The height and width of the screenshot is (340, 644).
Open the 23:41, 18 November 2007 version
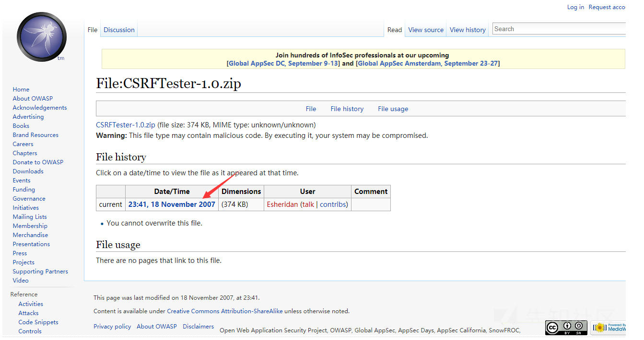coord(172,204)
